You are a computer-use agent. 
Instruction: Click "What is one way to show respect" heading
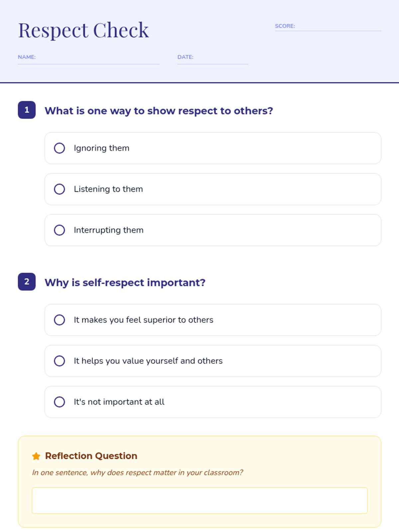coord(159,111)
